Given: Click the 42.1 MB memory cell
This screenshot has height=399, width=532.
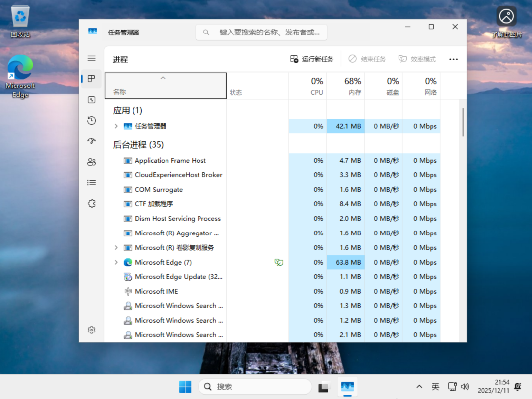Looking at the screenshot, I should coord(346,126).
